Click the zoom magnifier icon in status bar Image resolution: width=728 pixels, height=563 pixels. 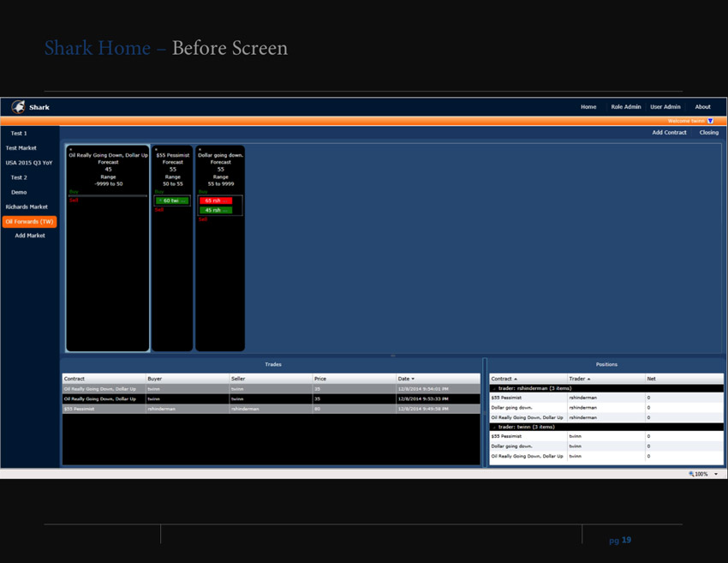[691, 474]
